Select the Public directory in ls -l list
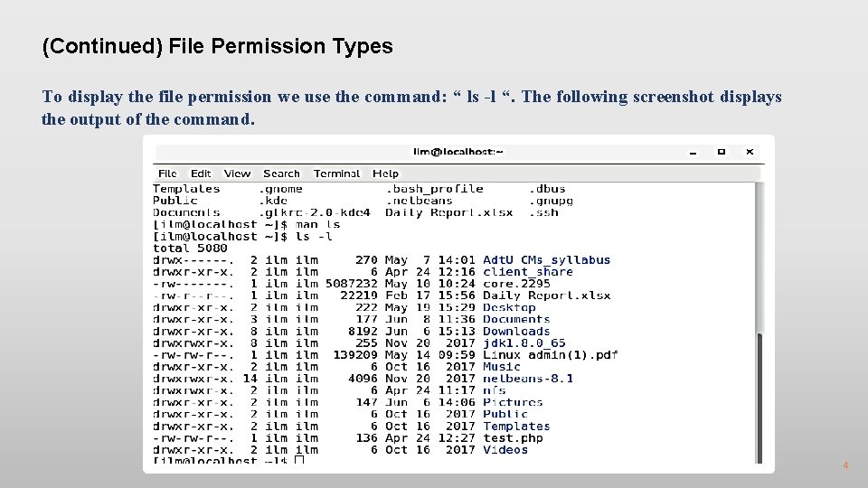 point(505,415)
